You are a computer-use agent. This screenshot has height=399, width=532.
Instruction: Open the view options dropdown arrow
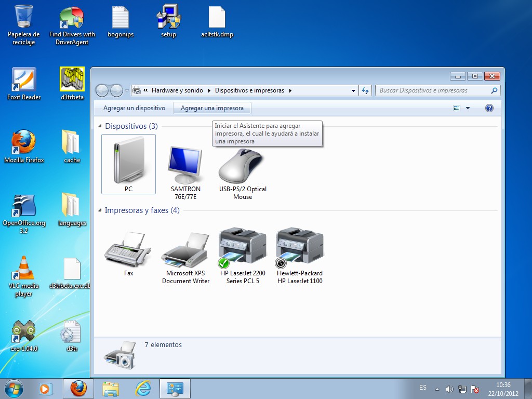click(x=468, y=108)
